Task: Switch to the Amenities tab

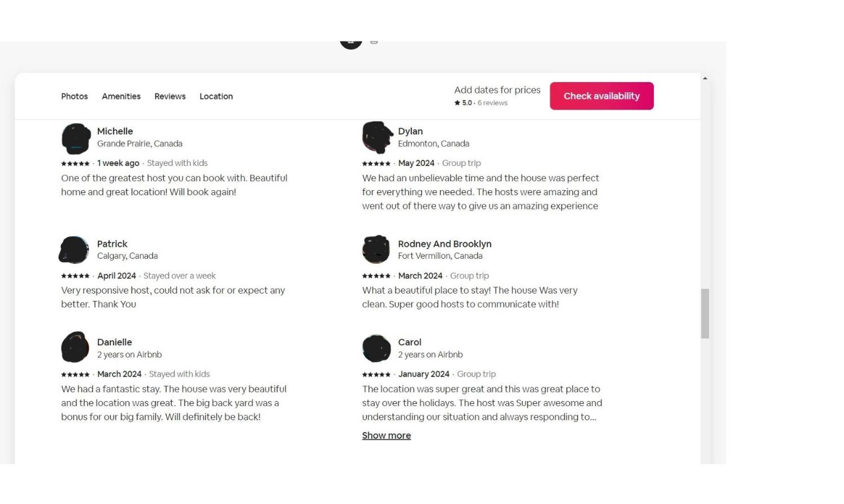Action: point(121,96)
